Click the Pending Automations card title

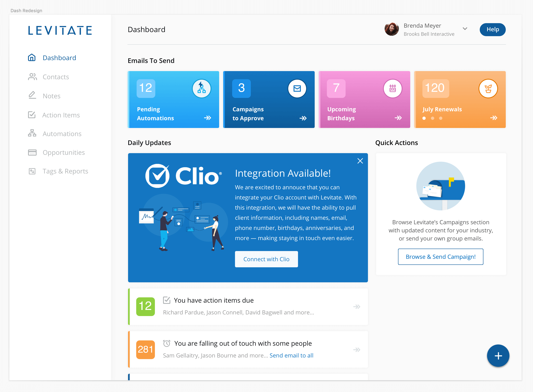point(156,114)
